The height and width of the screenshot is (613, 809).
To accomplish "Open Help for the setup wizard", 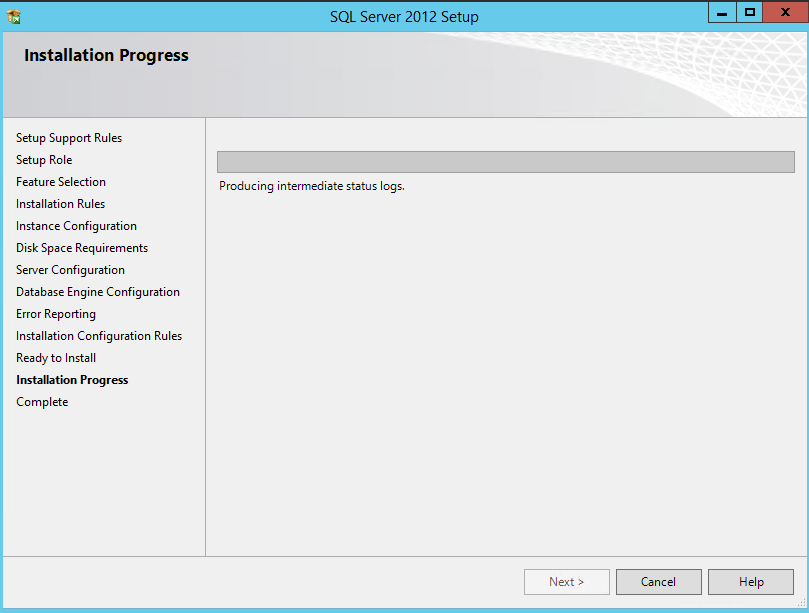I will coord(751,582).
